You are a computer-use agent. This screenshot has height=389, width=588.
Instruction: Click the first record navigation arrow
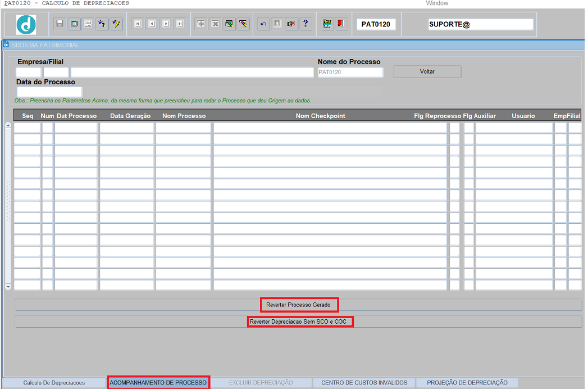138,24
